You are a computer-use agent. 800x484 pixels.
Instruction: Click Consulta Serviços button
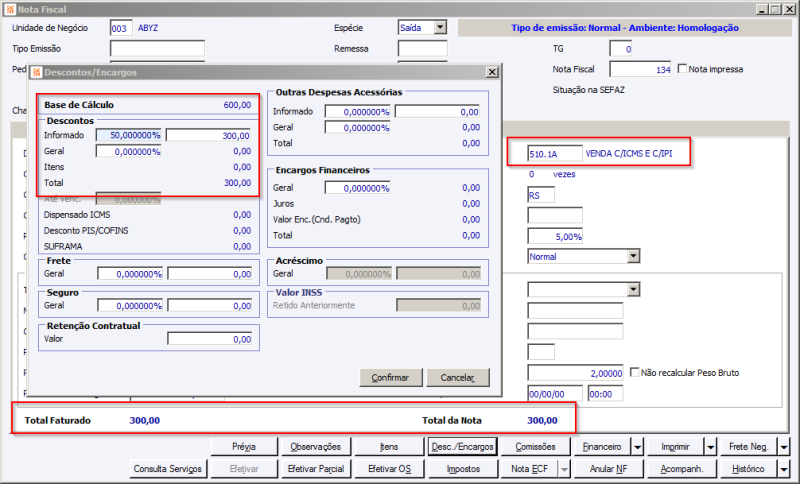tap(168, 469)
